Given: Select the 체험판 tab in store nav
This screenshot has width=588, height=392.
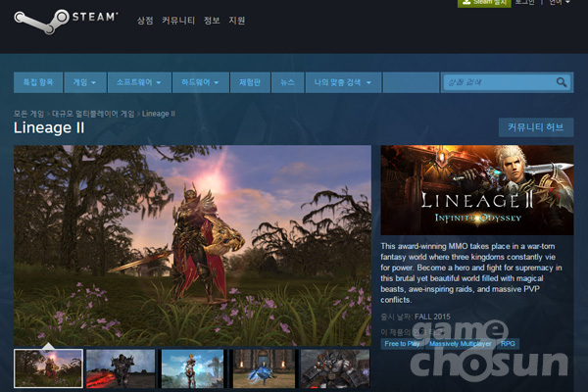Looking at the screenshot, I should click(x=251, y=83).
